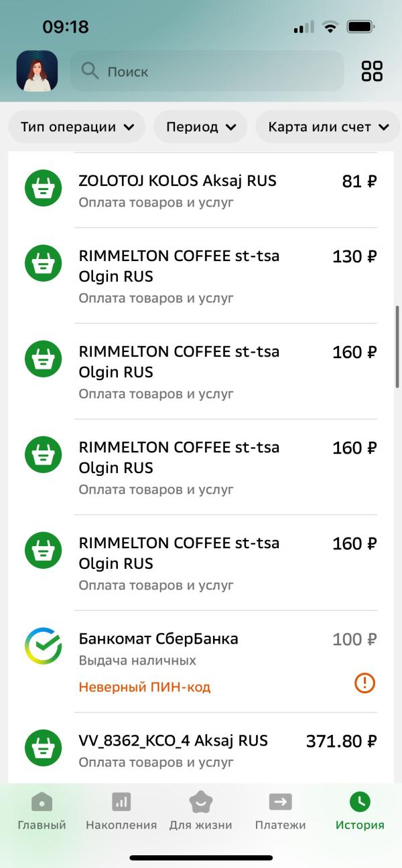Tap the orange warning exclamation icon

pos(364,683)
